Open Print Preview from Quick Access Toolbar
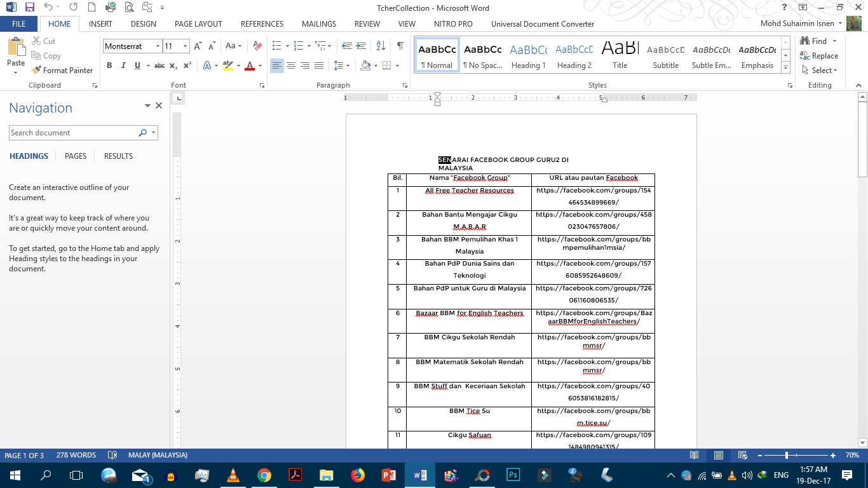The height and width of the screenshot is (488, 868). pyautogui.click(x=130, y=8)
